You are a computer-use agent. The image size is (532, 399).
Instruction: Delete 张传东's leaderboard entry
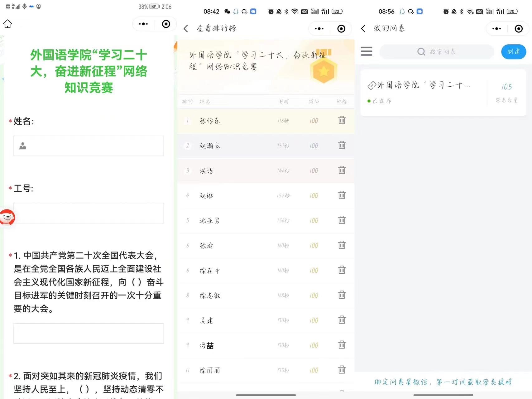pyautogui.click(x=342, y=120)
